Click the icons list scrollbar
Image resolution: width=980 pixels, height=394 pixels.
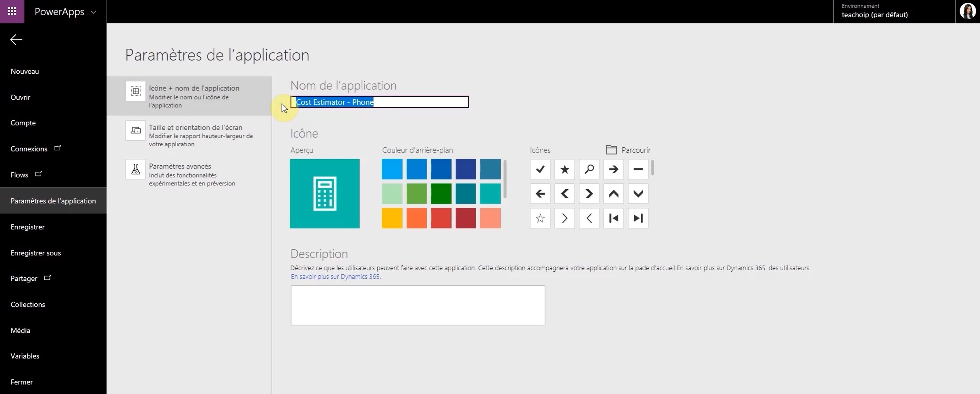pos(652,168)
